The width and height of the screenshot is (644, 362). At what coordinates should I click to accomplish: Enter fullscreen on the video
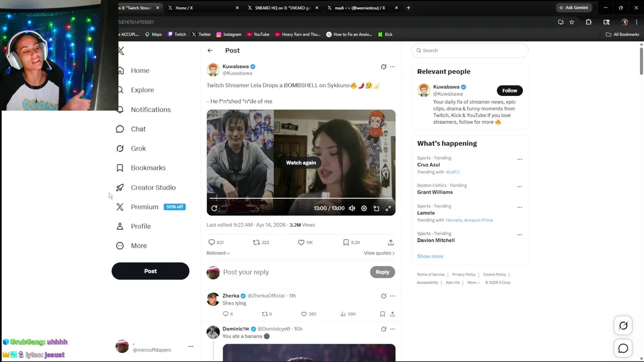388,208
